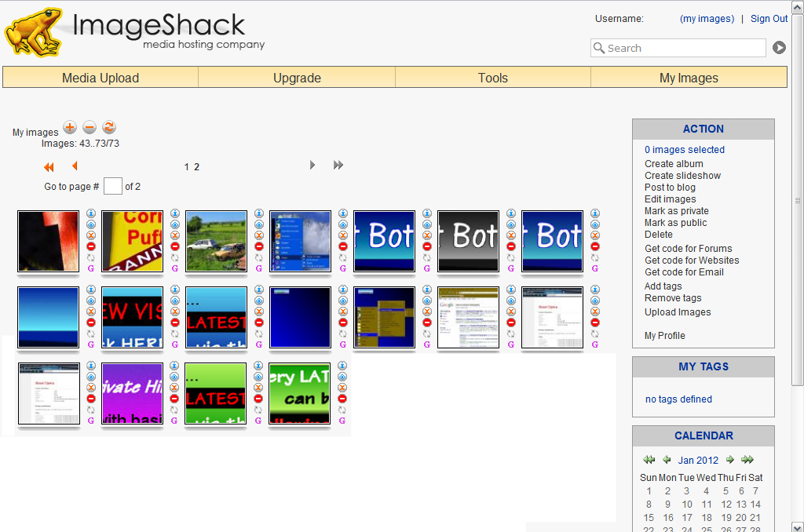804x532 pixels.
Task: Expand the My images album tree
Action: click(x=70, y=127)
